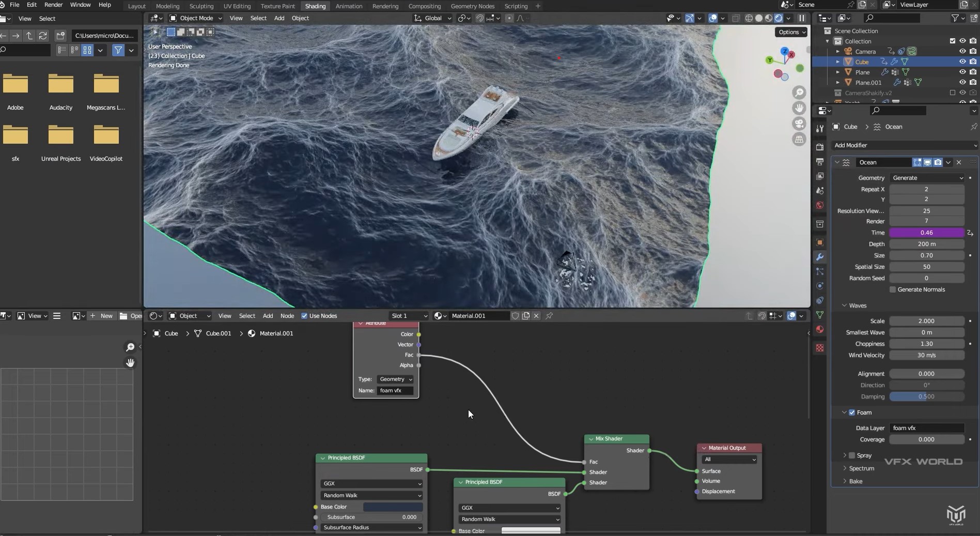Create new directory in file browser
The height and width of the screenshot is (536, 980).
pyautogui.click(x=60, y=36)
